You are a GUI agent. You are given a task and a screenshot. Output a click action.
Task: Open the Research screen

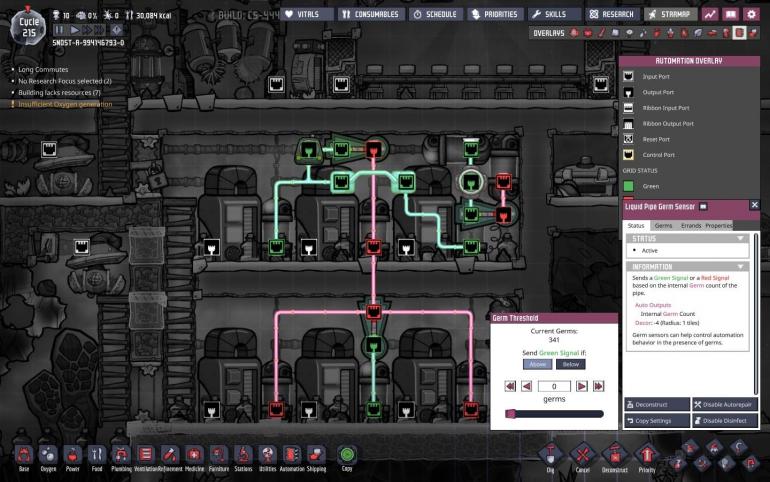coord(612,14)
